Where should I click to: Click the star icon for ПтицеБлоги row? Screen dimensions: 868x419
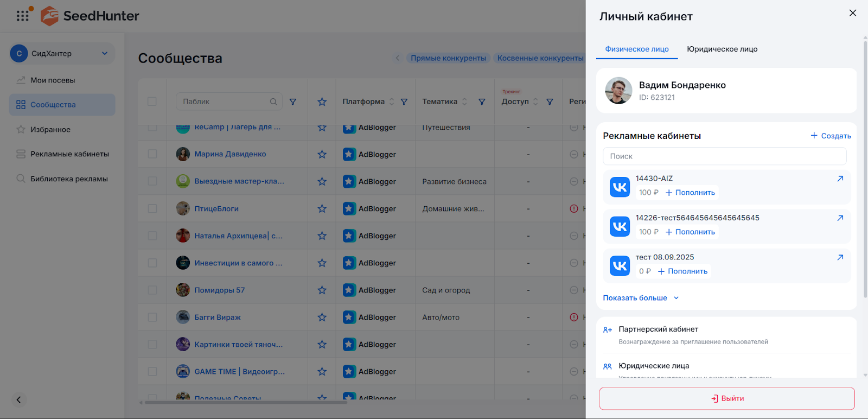[322, 209]
